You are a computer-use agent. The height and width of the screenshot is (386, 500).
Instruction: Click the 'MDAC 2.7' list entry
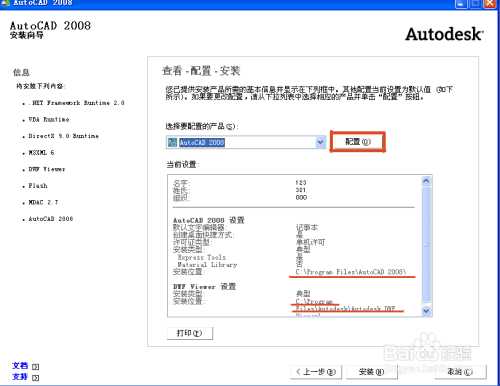43,202
